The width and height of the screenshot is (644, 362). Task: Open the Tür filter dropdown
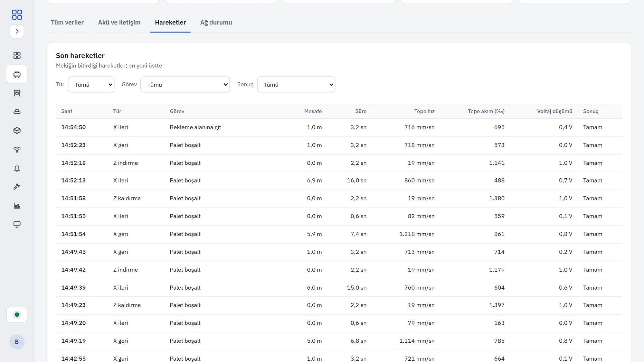91,85
